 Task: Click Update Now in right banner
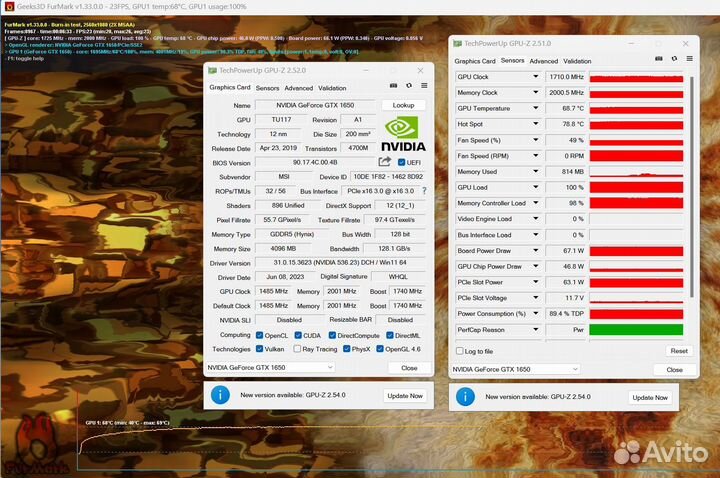tap(650, 398)
